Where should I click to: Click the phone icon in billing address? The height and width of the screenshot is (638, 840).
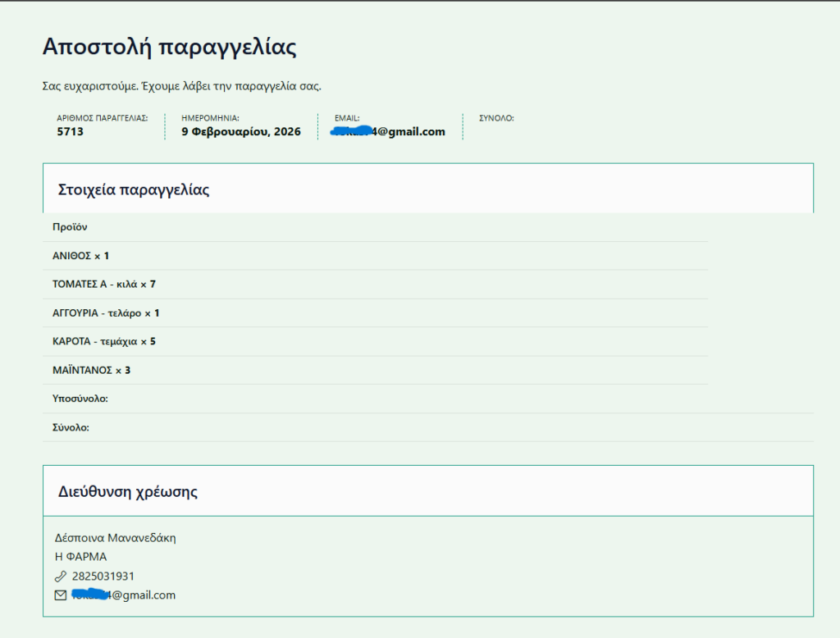pos(60,576)
